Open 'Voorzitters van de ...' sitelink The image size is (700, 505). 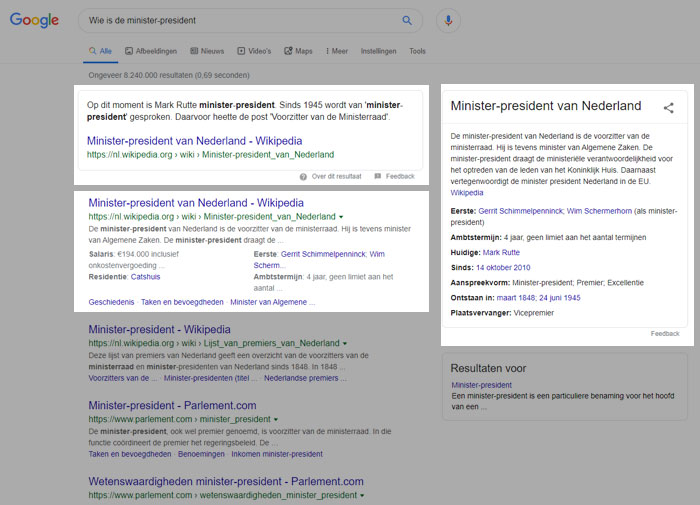(123, 378)
